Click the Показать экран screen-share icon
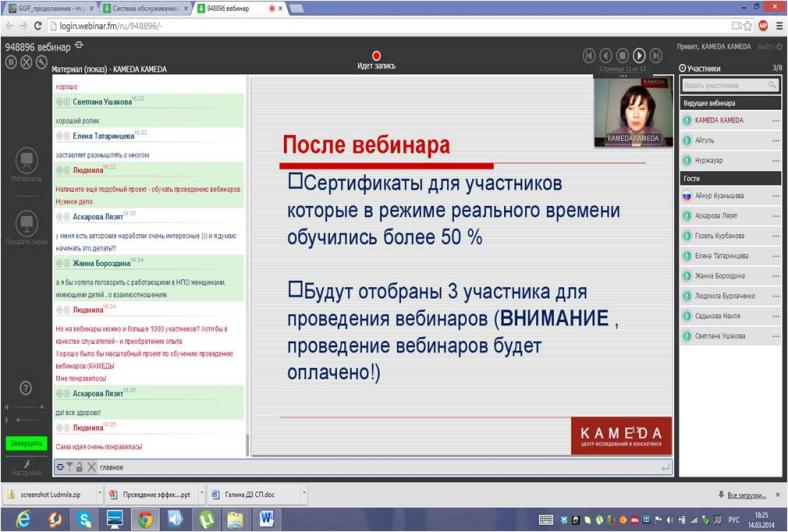Image resolution: width=788 pixels, height=532 pixels. click(27, 228)
